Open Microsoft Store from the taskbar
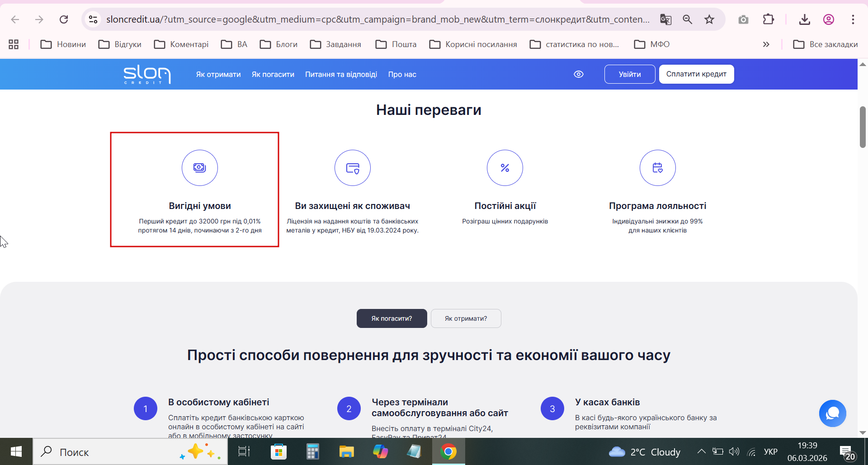Screen dimensions: 868x465 (278, 451)
